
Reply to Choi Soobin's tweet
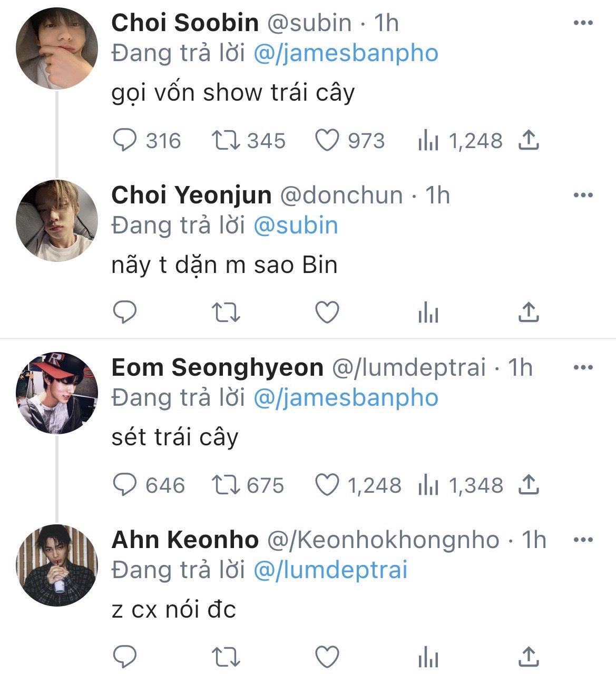pos(125,141)
